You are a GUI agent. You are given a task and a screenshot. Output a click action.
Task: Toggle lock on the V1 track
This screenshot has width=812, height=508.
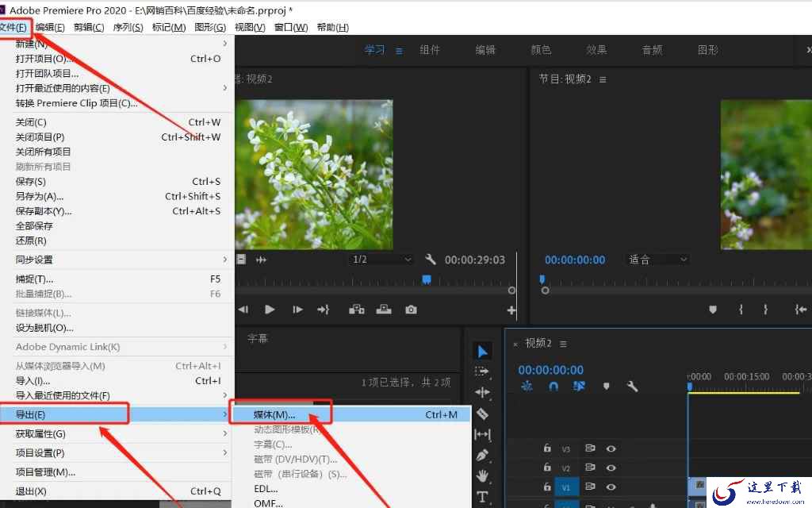(x=547, y=487)
